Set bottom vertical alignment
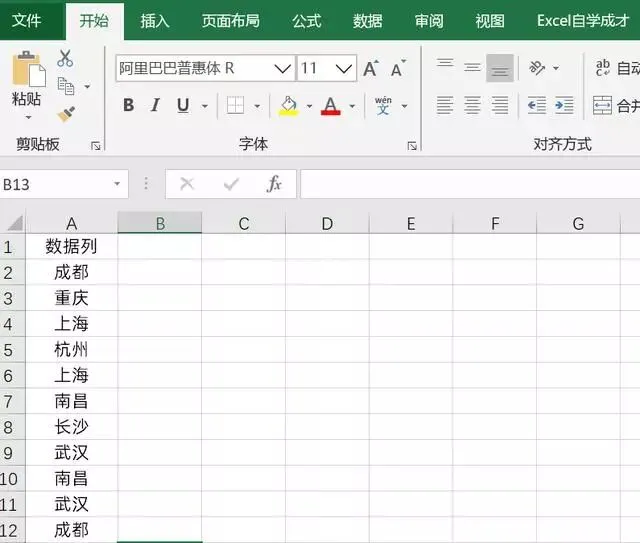This screenshot has width=640, height=543. [500, 68]
